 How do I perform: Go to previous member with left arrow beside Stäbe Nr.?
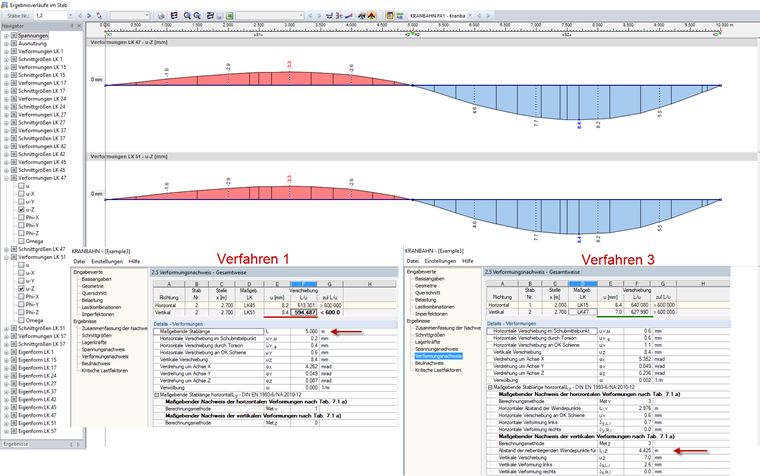click(x=80, y=16)
